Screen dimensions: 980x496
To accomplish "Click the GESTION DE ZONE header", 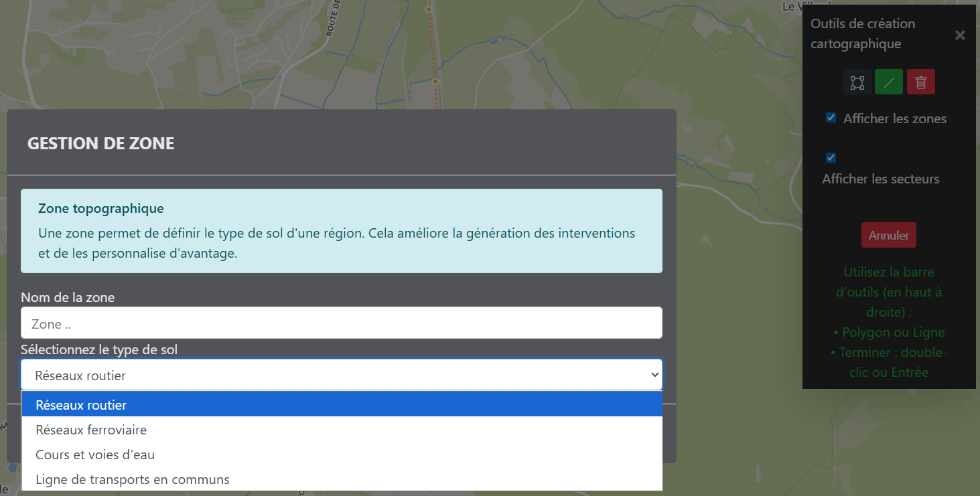I will [100, 143].
